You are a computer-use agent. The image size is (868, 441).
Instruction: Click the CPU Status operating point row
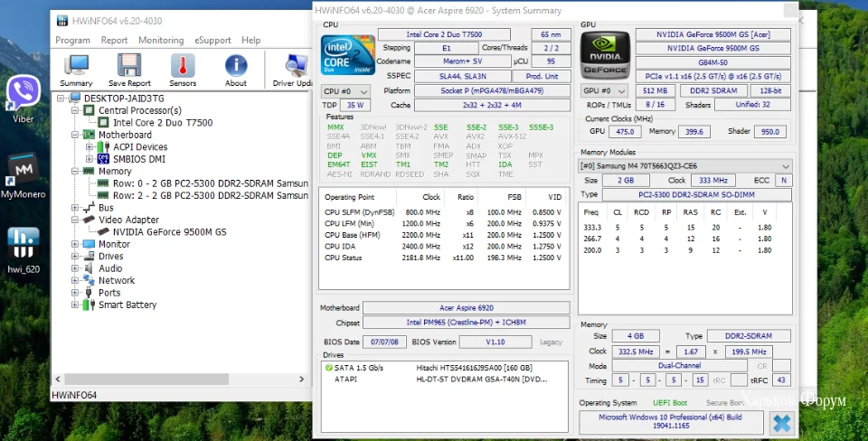click(443, 258)
